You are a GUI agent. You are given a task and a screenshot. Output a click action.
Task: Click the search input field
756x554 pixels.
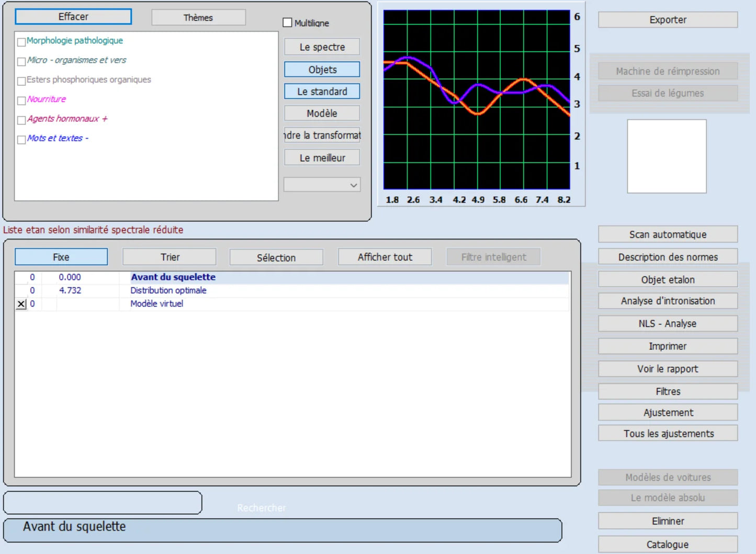(x=103, y=503)
